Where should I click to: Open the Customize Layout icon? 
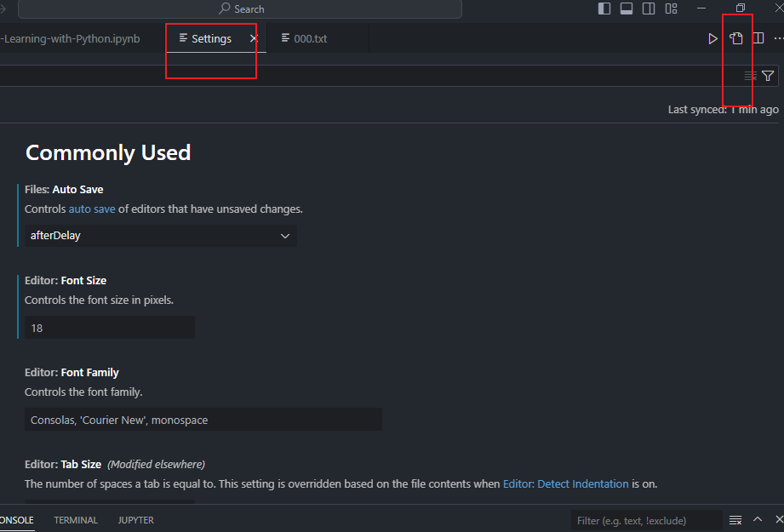tap(671, 9)
